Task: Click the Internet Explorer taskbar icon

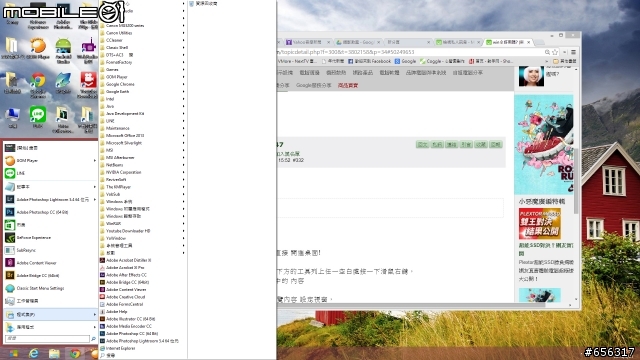Action: pos(33,353)
